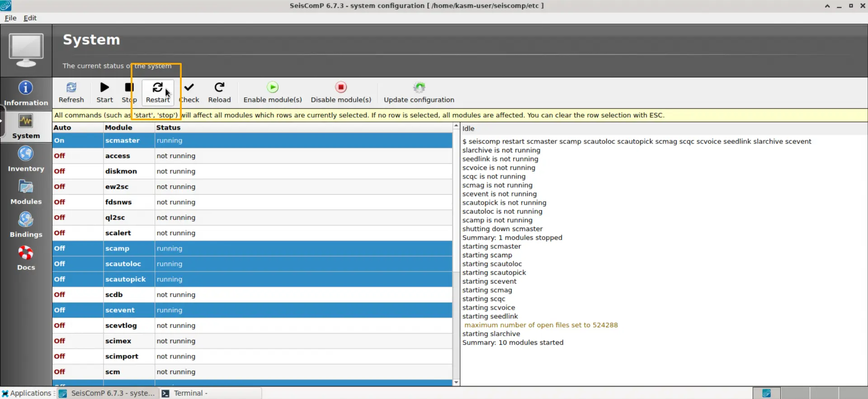Screen dimensions: 868x399
Task: Open the Edit menu
Action: click(x=30, y=18)
